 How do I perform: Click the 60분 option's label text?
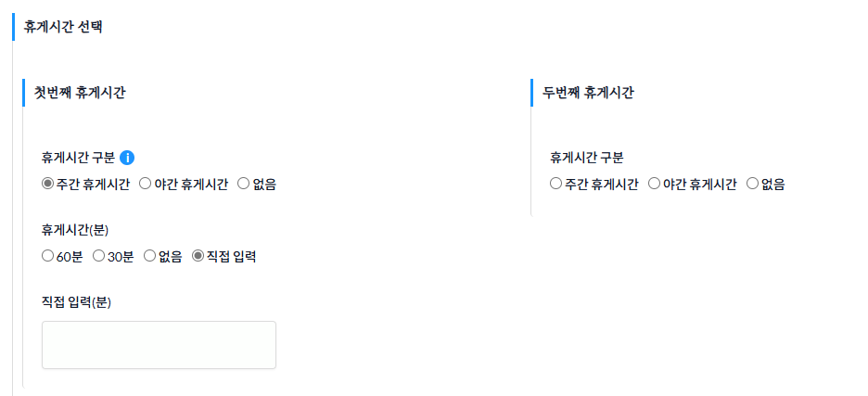coord(70,256)
